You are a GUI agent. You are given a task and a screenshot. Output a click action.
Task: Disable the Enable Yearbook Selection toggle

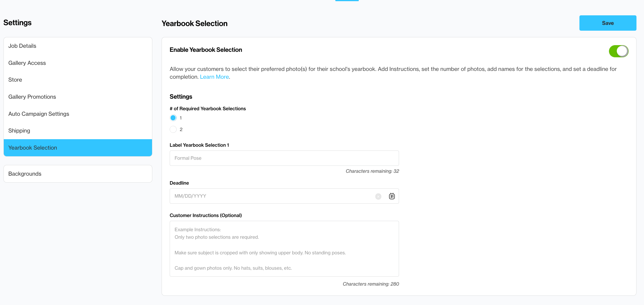coord(619,51)
